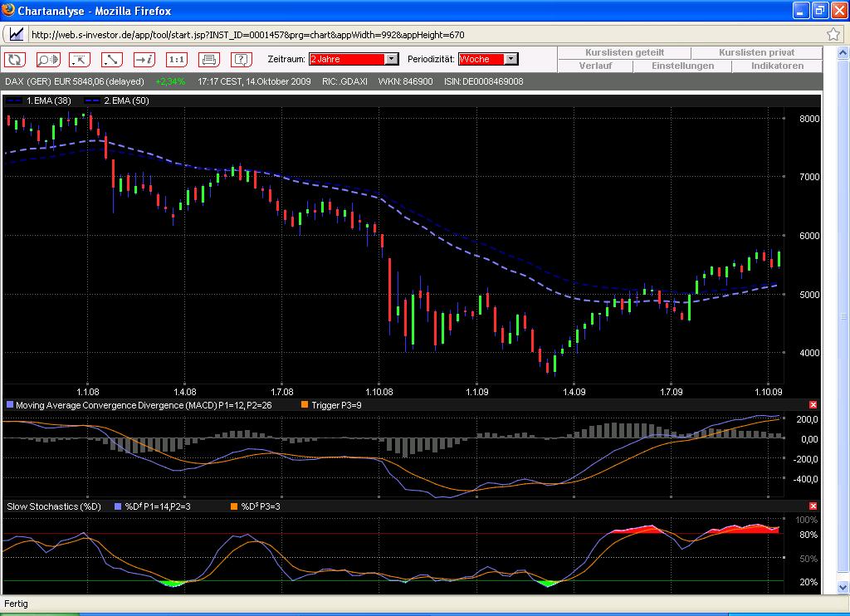
Task: Reset chart to 1:1 scale
Action: pyautogui.click(x=177, y=59)
